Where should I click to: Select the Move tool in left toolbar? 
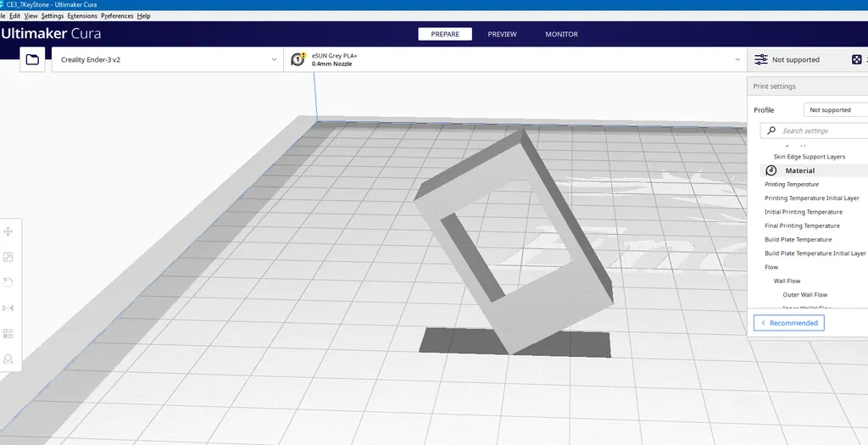tap(8, 232)
